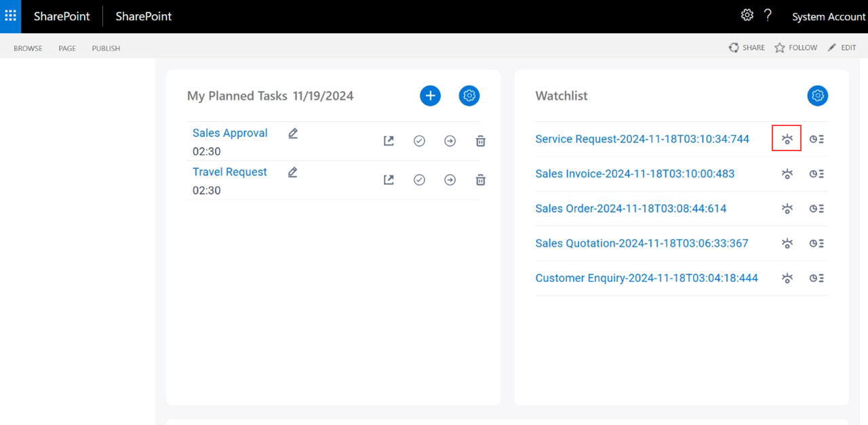Unwatch the Customer Enquiry item
868x425 pixels.
(787, 278)
